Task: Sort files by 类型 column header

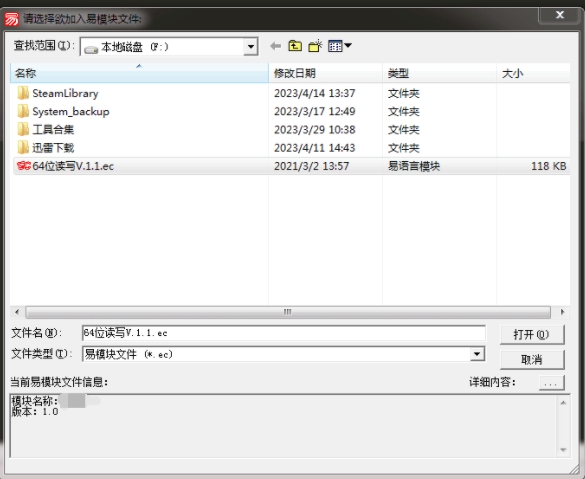Action: 439,73
